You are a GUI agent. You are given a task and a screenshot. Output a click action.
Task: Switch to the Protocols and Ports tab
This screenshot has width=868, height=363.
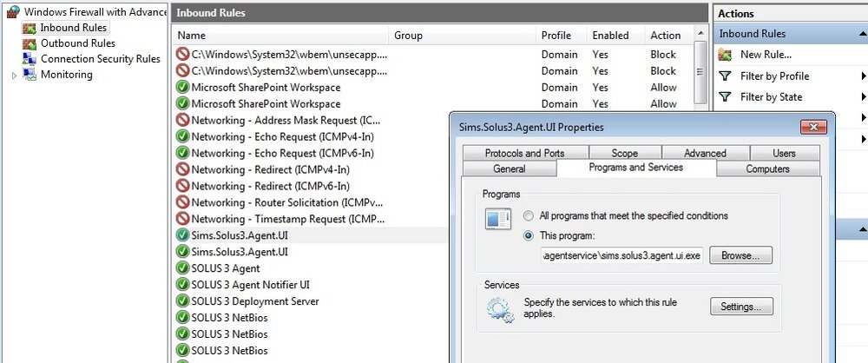(525, 153)
